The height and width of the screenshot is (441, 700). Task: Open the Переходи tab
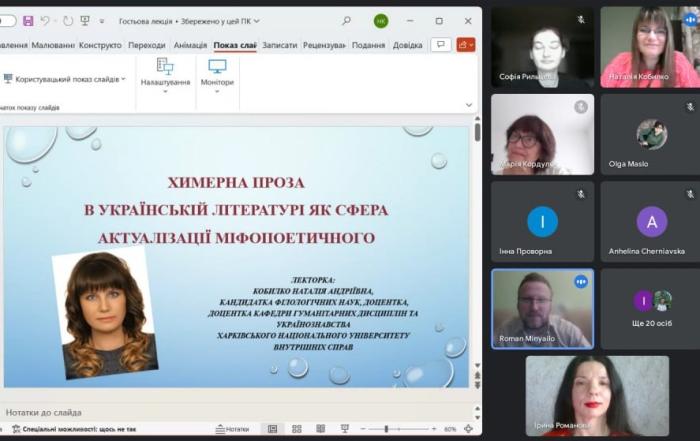147,45
